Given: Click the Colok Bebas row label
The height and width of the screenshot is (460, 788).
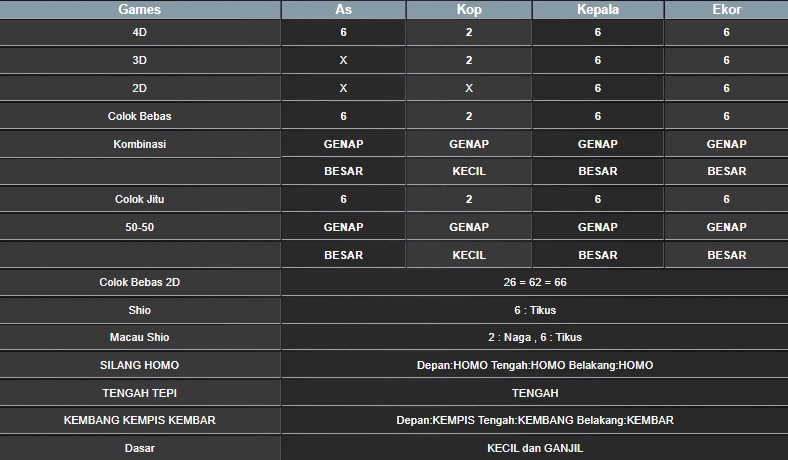Looking at the screenshot, I should [x=140, y=116].
